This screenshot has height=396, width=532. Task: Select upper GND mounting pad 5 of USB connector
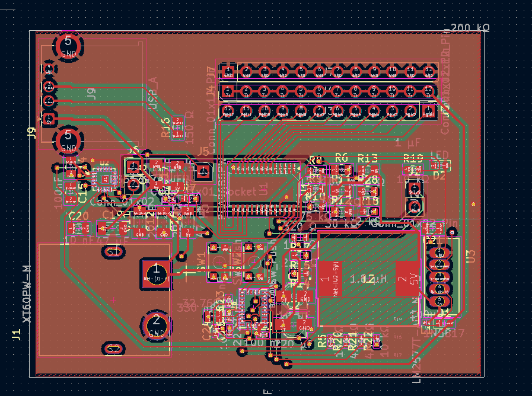click(x=68, y=46)
